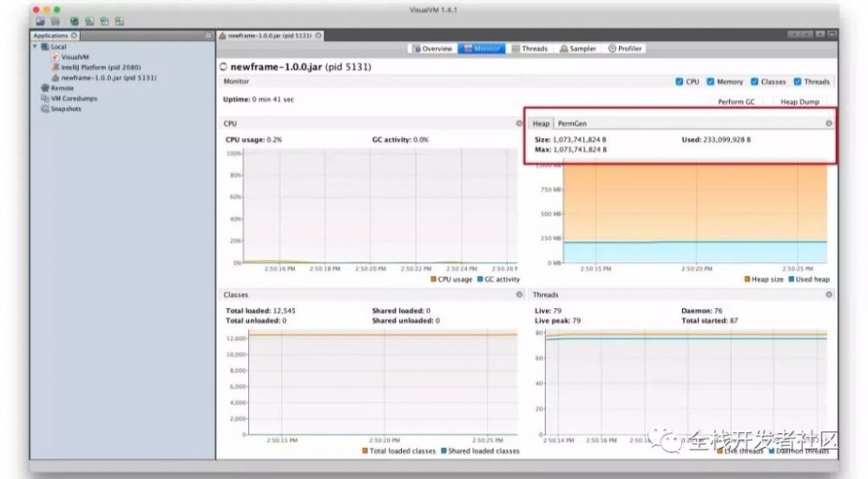Click the 'Live peak: 79' value
Viewport: 868px width, 479px height.
tap(557, 321)
